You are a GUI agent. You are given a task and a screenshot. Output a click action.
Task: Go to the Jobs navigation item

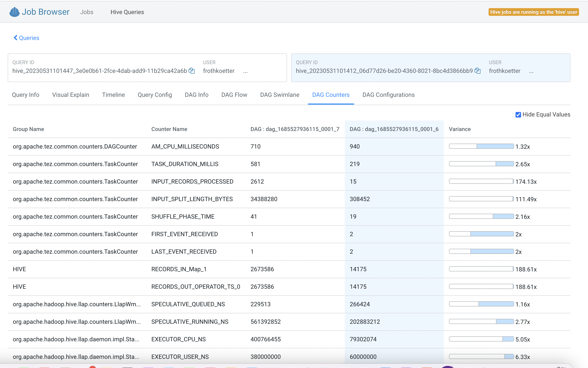[x=87, y=12]
